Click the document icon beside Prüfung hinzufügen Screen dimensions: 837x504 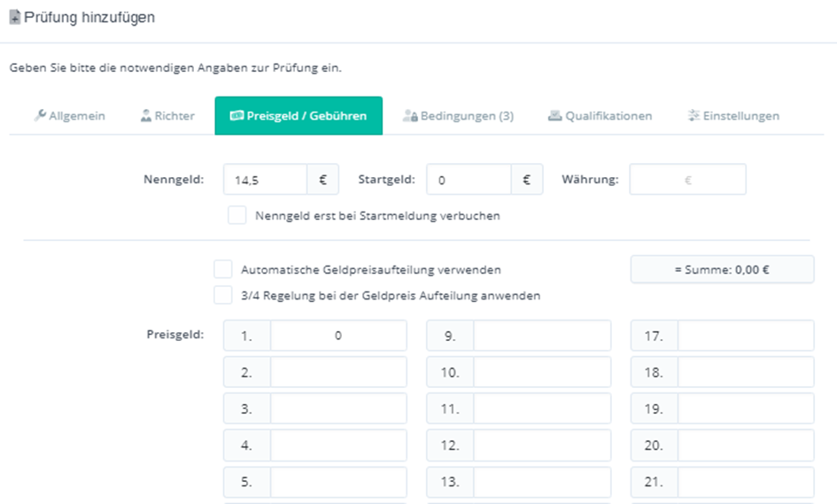[x=15, y=17]
